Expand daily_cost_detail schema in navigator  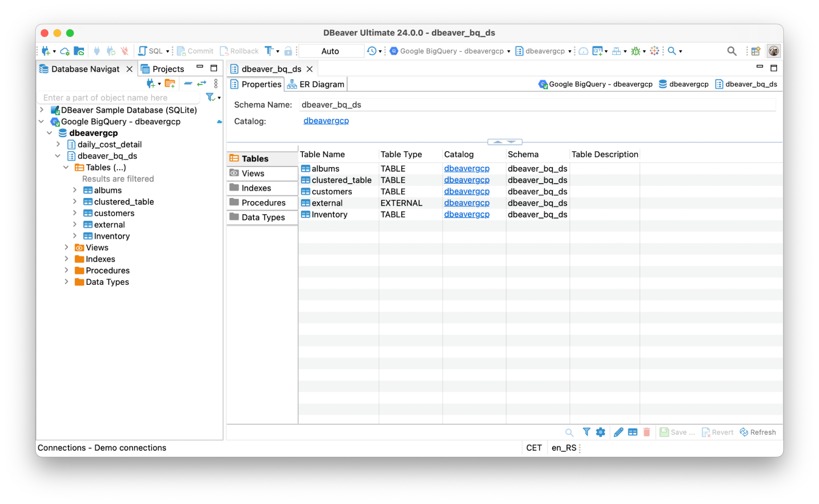point(58,144)
